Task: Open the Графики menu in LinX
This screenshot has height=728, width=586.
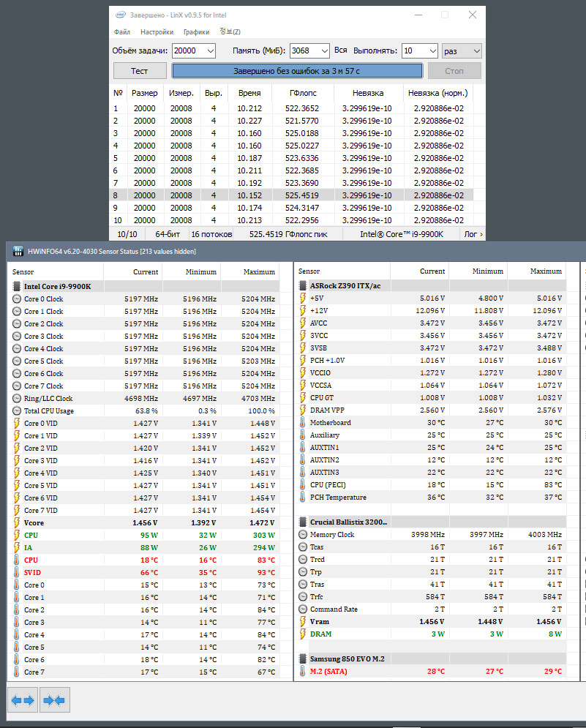Action: (196, 32)
